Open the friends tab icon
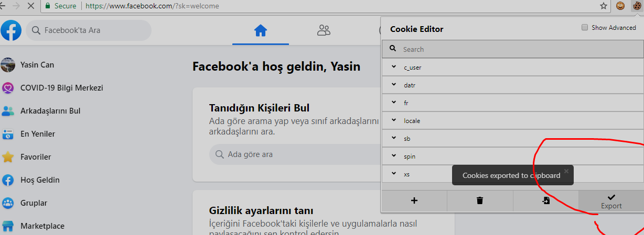The width and height of the screenshot is (644, 235). click(324, 30)
